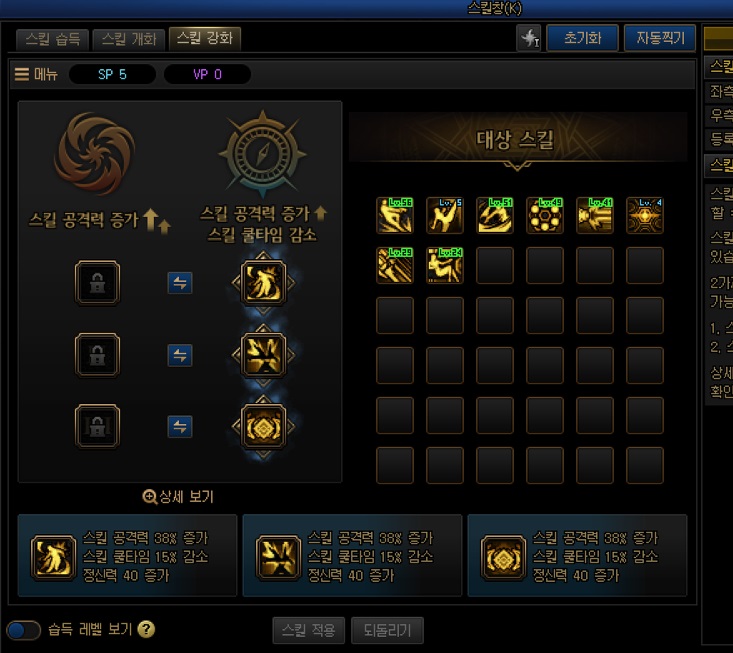Choose the Lv.41 skill icon

coord(595,215)
